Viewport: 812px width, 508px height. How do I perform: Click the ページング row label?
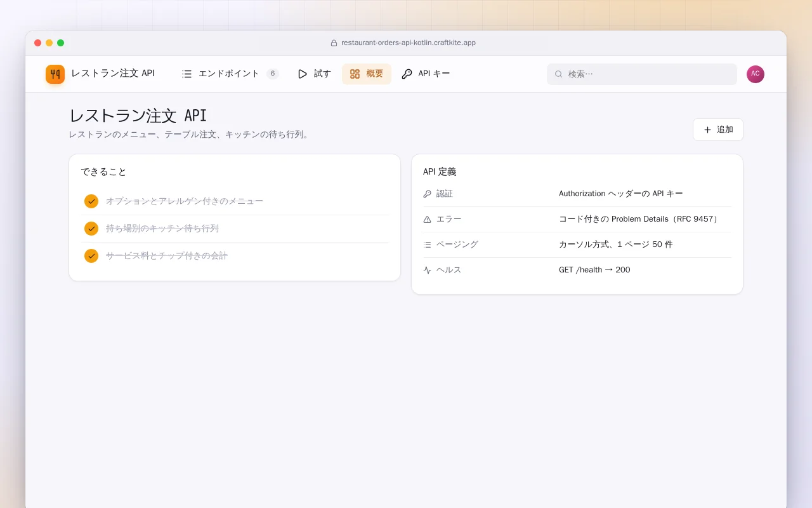tap(457, 244)
